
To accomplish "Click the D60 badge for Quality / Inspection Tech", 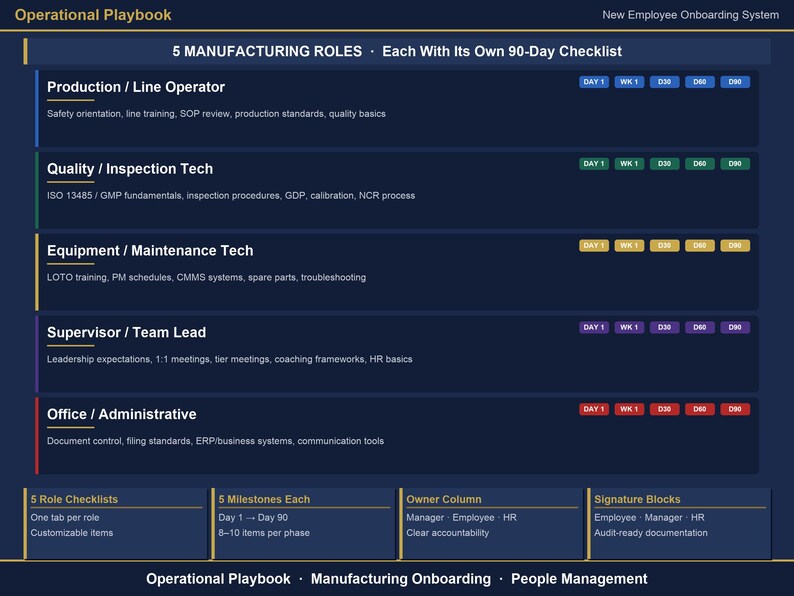I will click(x=700, y=164).
